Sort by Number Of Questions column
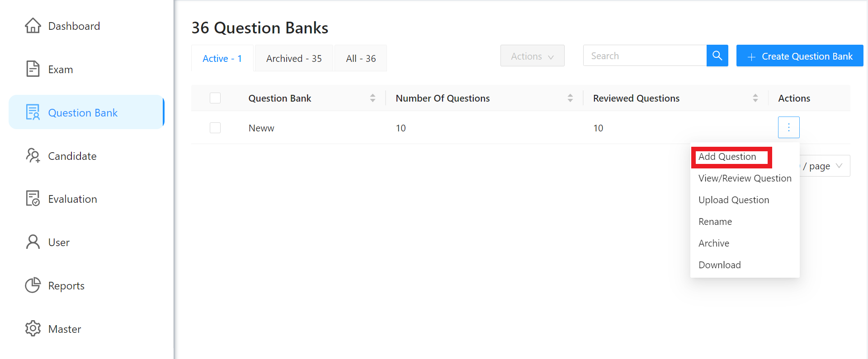 pos(570,98)
